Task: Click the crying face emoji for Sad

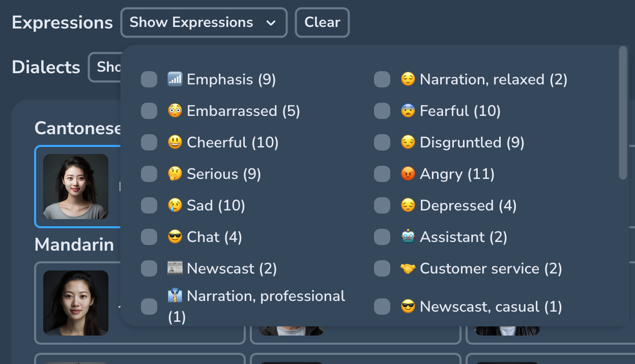Action: pyautogui.click(x=175, y=205)
